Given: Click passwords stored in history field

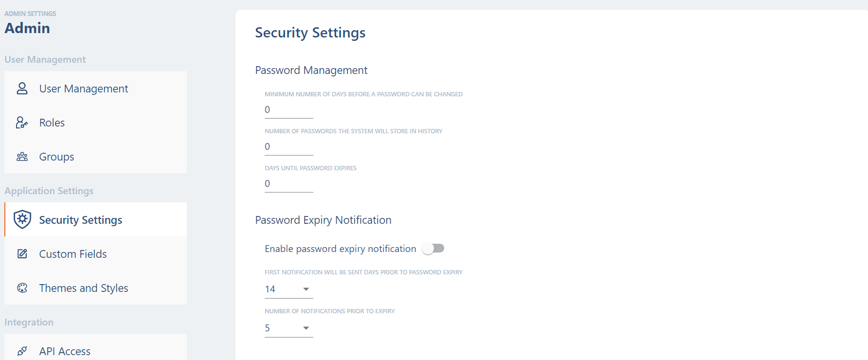Looking at the screenshot, I should [x=289, y=146].
